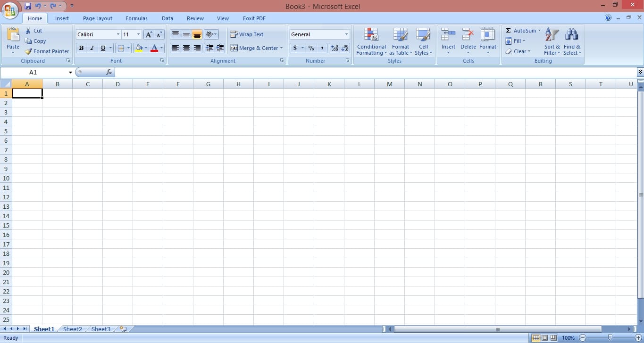Viewport: 644px width, 343px height.
Task: Apply Percent Style
Action: coord(311,48)
